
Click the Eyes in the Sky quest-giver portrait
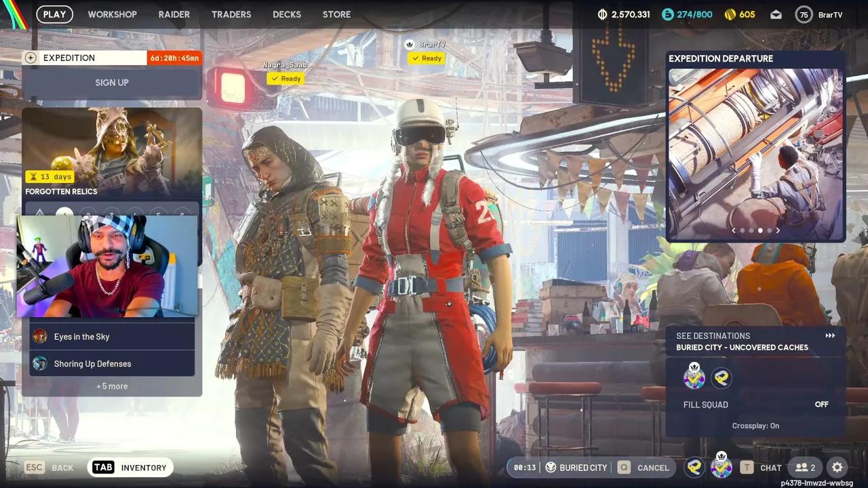coord(40,336)
